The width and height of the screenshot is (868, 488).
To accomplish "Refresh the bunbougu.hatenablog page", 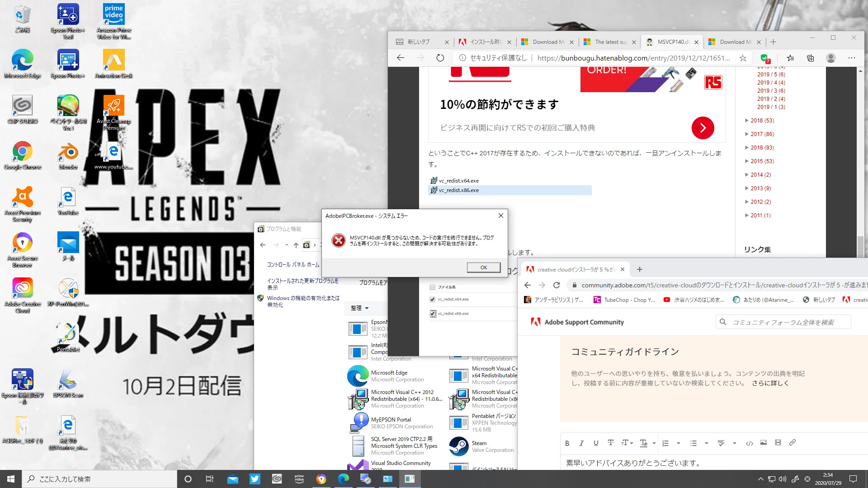I will 440,58.
